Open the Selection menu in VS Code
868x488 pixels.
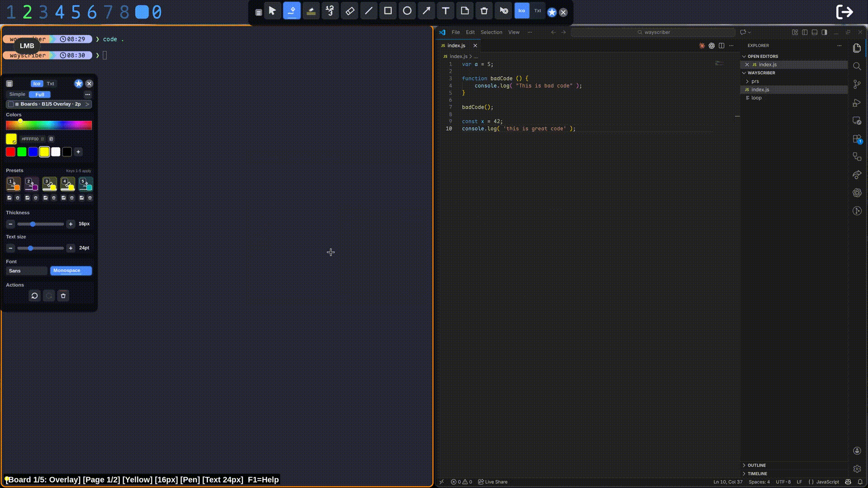491,32
